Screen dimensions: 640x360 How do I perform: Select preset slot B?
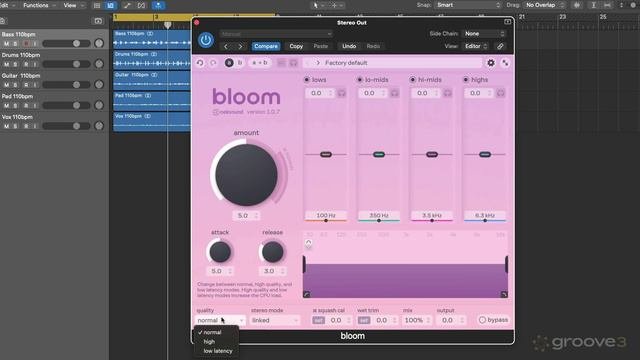click(x=240, y=63)
